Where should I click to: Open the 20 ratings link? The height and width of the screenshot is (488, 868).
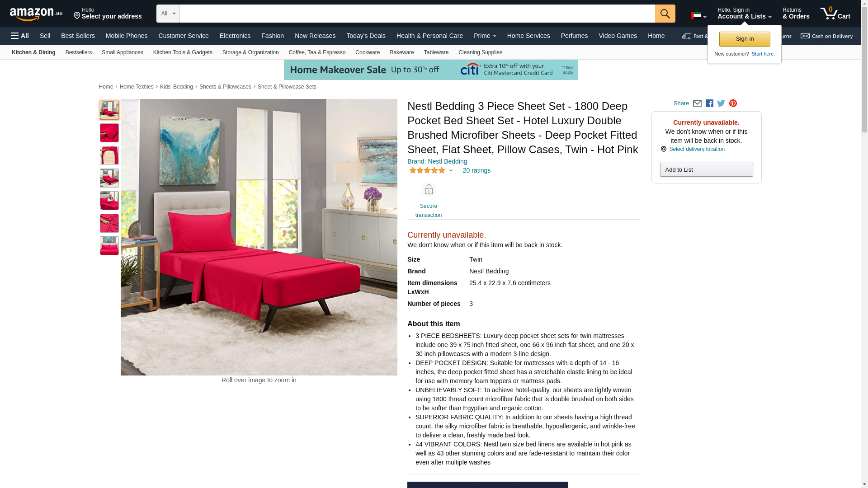pyautogui.click(x=476, y=170)
